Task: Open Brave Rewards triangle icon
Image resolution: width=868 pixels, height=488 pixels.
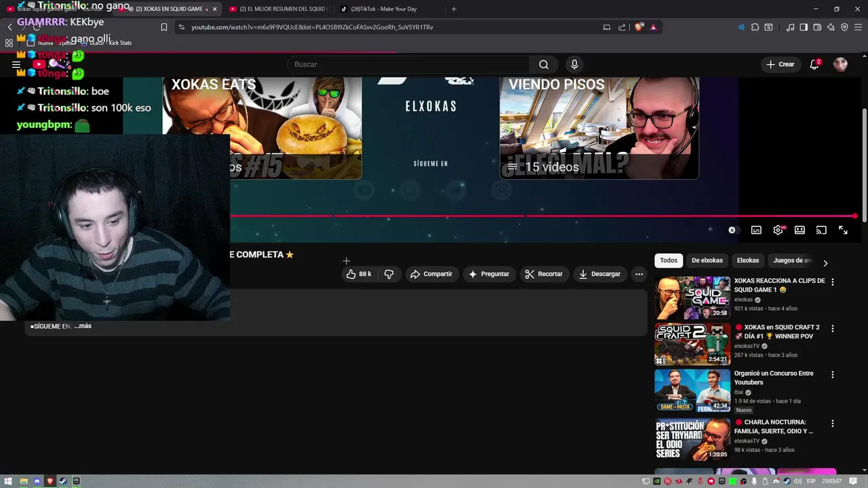Action: 653,27
